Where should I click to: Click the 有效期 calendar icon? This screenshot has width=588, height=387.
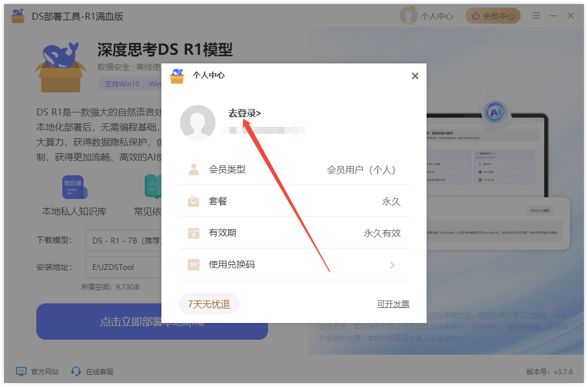click(194, 233)
